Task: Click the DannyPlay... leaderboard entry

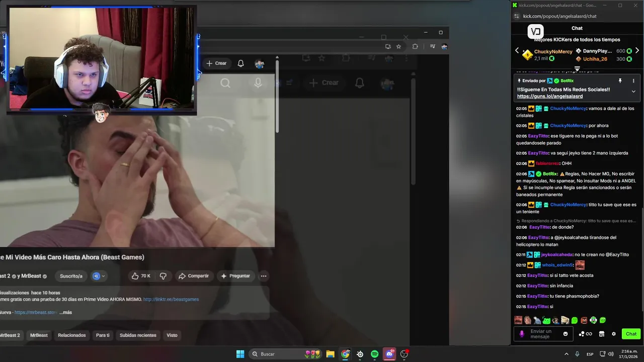Action: [x=597, y=51]
